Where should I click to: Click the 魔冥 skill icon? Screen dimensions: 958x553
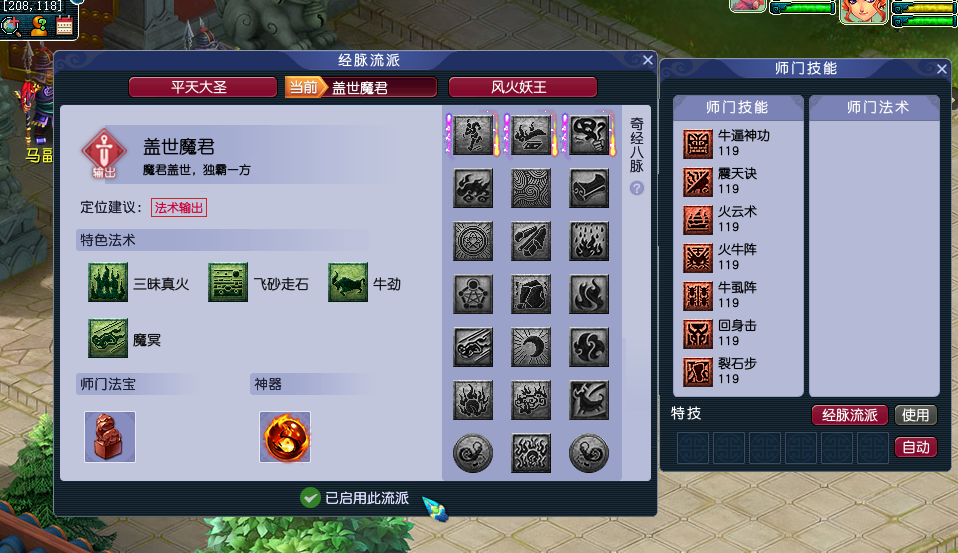[x=108, y=338]
